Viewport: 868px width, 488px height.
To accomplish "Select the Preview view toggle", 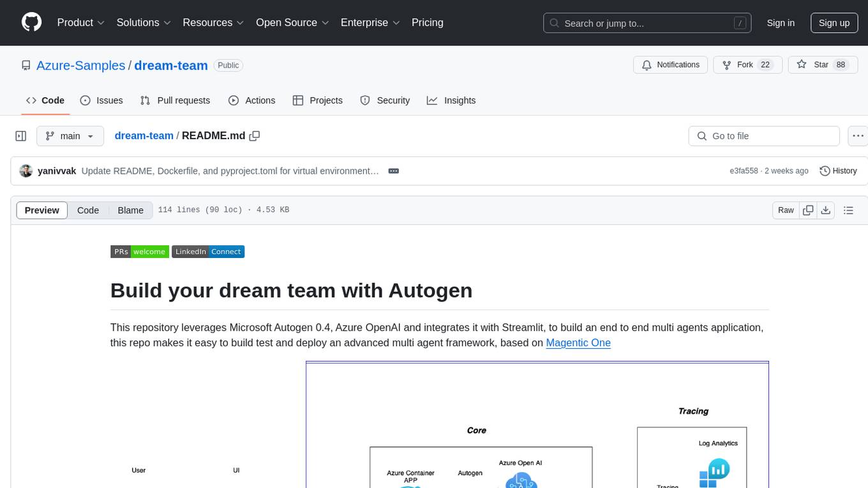I will click(x=42, y=210).
